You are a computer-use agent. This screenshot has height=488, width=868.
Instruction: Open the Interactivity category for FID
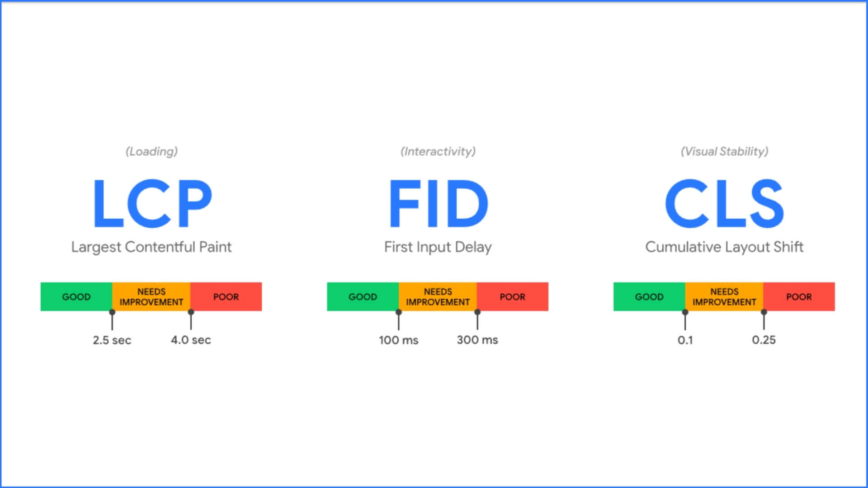click(x=438, y=151)
